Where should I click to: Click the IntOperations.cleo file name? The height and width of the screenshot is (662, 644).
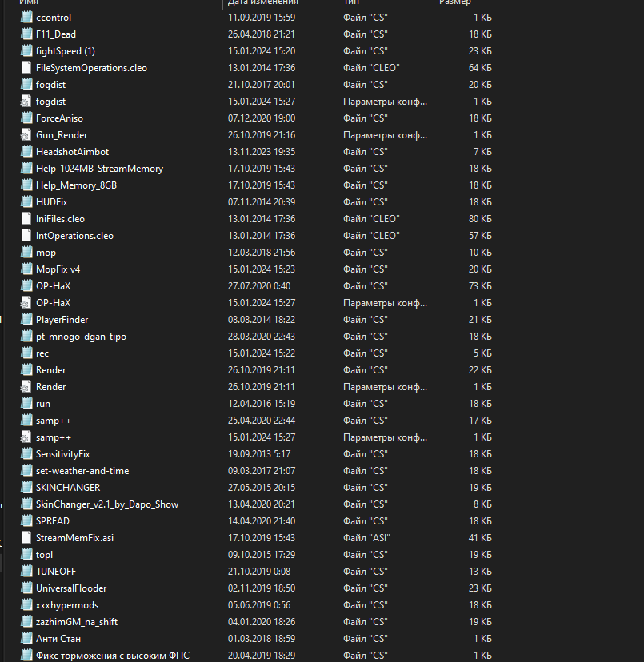pyautogui.click(x=74, y=236)
